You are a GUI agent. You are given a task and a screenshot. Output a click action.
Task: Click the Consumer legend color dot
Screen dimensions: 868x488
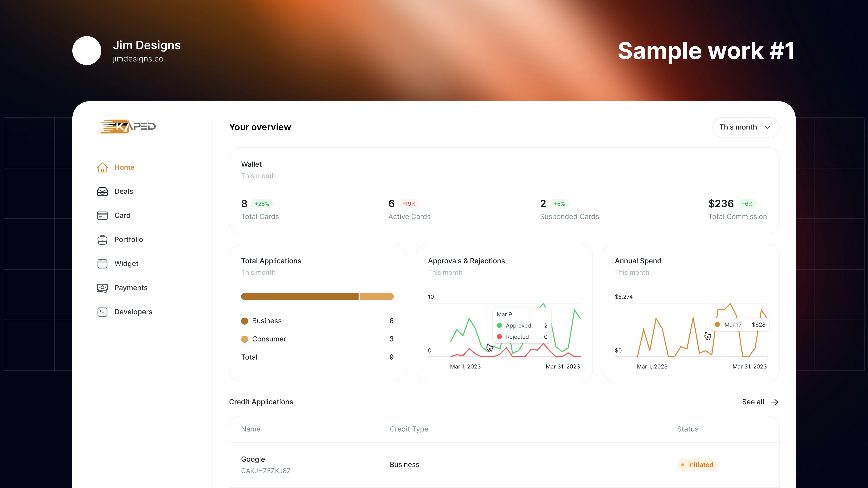tap(245, 339)
